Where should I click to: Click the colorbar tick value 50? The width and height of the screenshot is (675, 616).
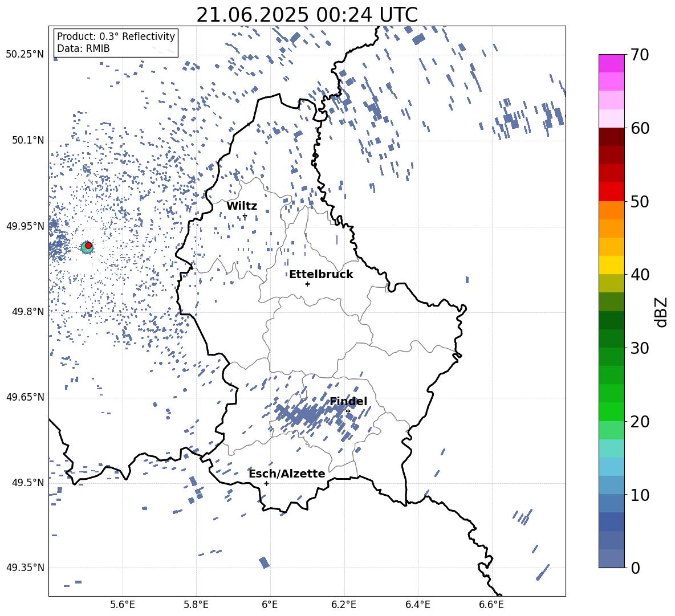[x=640, y=201]
